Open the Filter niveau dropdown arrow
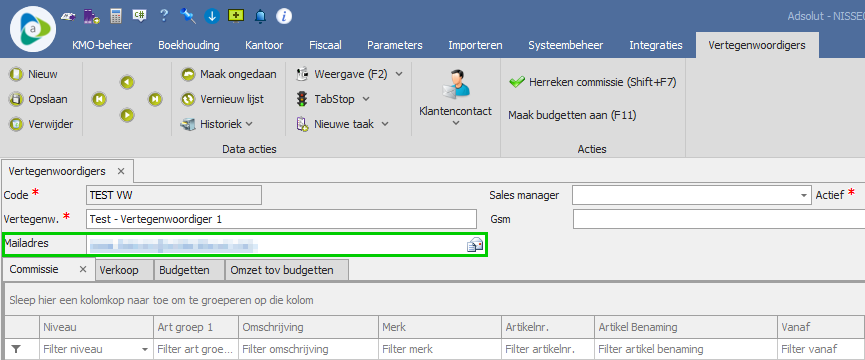 click(145, 350)
